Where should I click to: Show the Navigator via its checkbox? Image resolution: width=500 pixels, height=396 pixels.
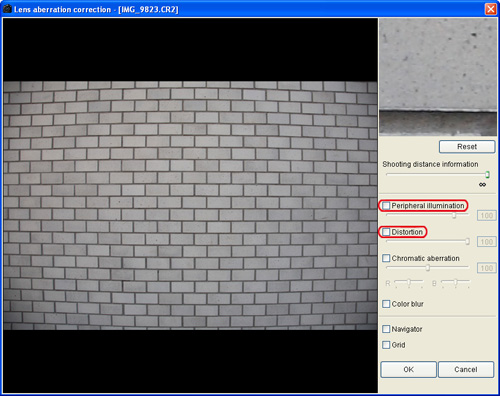click(x=386, y=329)
